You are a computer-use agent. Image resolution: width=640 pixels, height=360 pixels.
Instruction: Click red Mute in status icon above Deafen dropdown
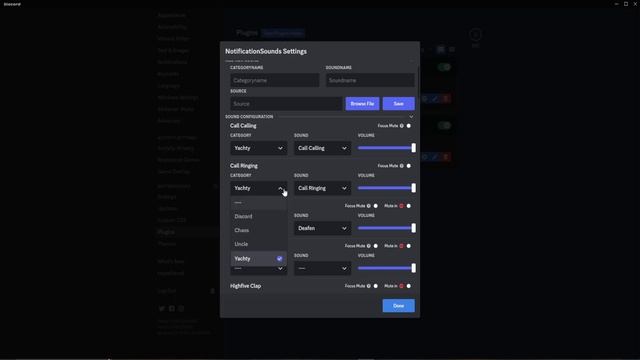click(x=401, y=206)
